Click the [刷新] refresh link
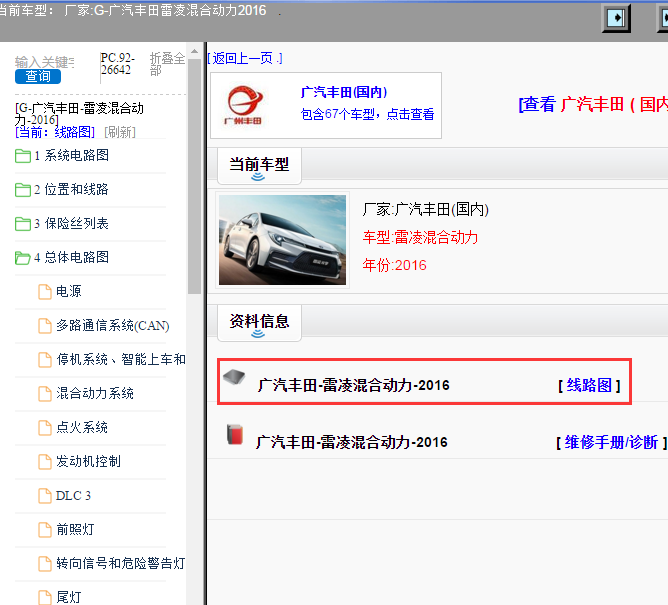Image resolution: width=668 pixels, height=605 pixels. tap(120, 132)
